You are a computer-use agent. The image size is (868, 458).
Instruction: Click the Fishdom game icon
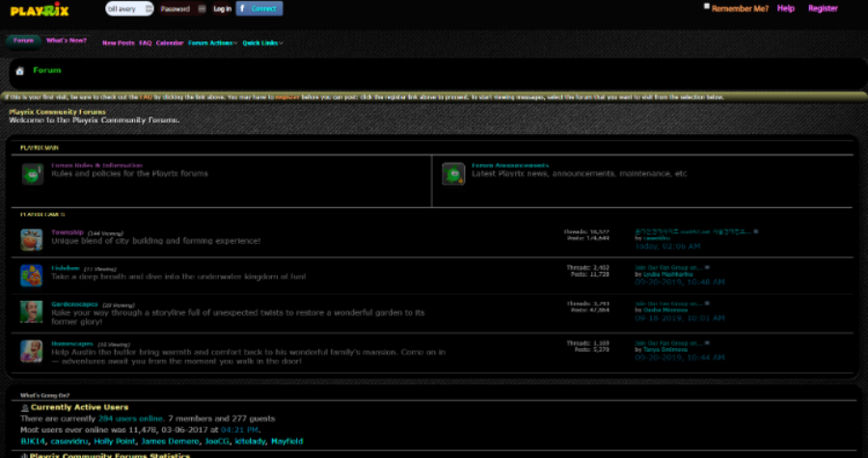click(32, 276)
